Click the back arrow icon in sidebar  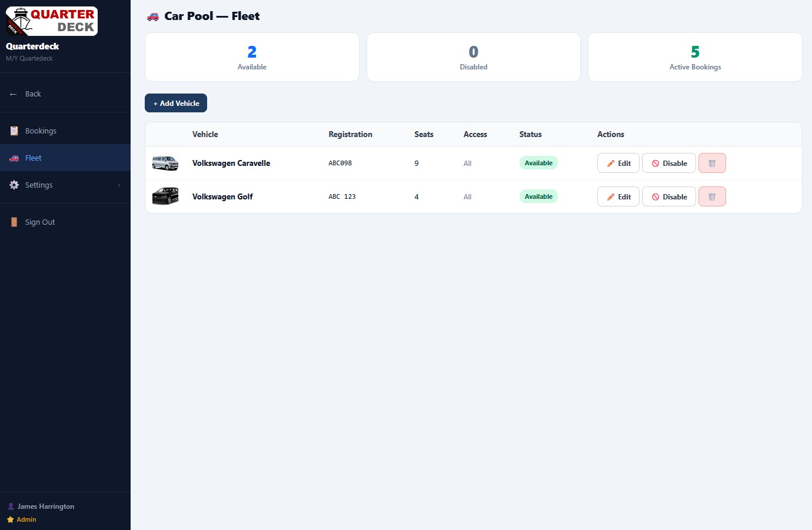pos(14,94)
